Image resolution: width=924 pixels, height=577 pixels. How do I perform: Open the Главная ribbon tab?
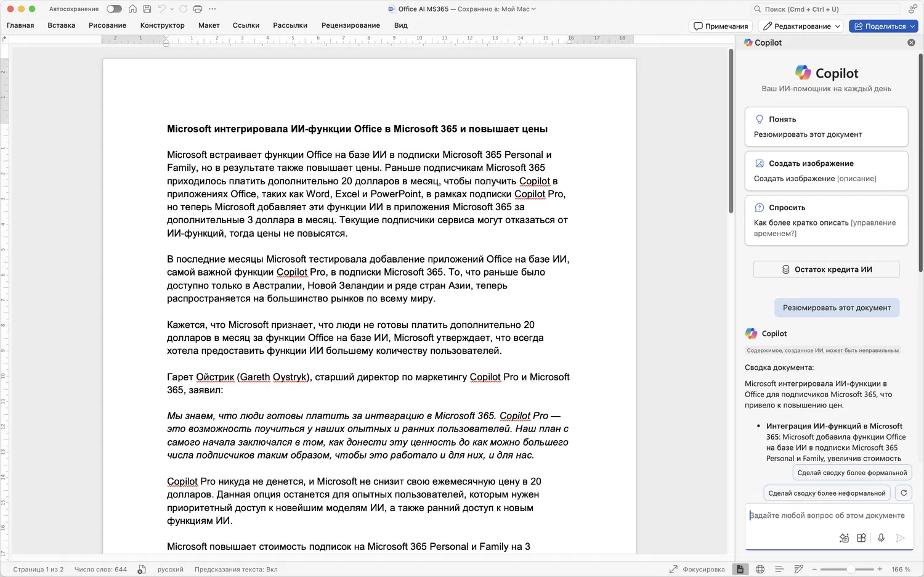click(x=20, y=26)
